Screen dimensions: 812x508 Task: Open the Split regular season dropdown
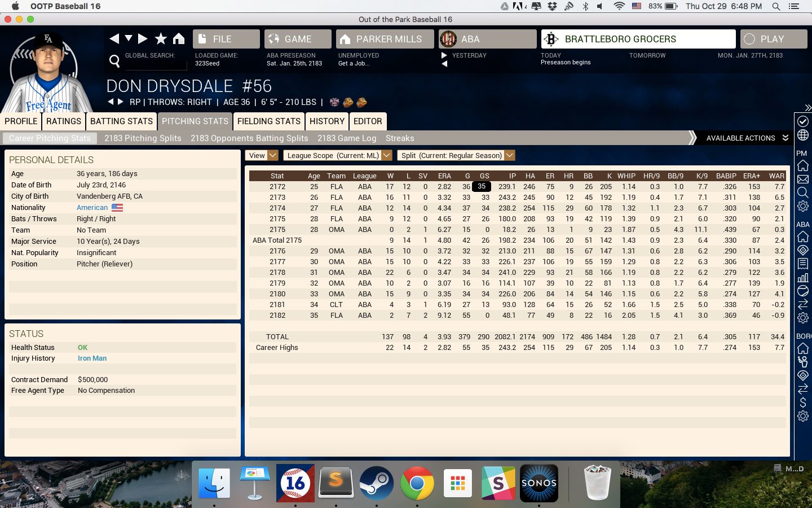(456, 155)
